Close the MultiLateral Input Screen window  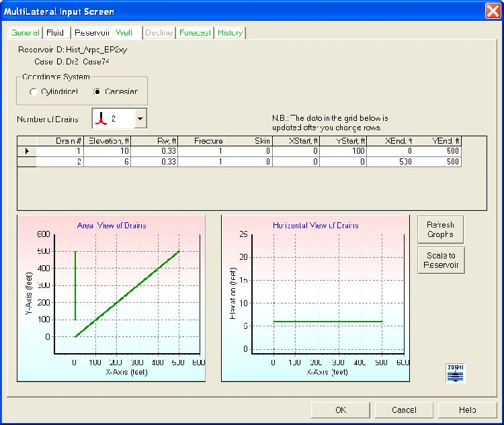pos(493,11)
